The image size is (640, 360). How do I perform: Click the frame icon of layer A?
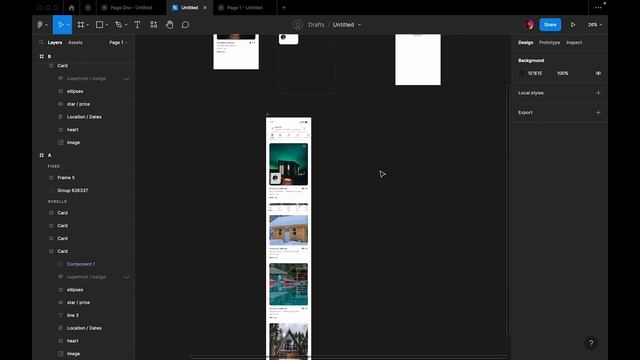pos(41,155)
